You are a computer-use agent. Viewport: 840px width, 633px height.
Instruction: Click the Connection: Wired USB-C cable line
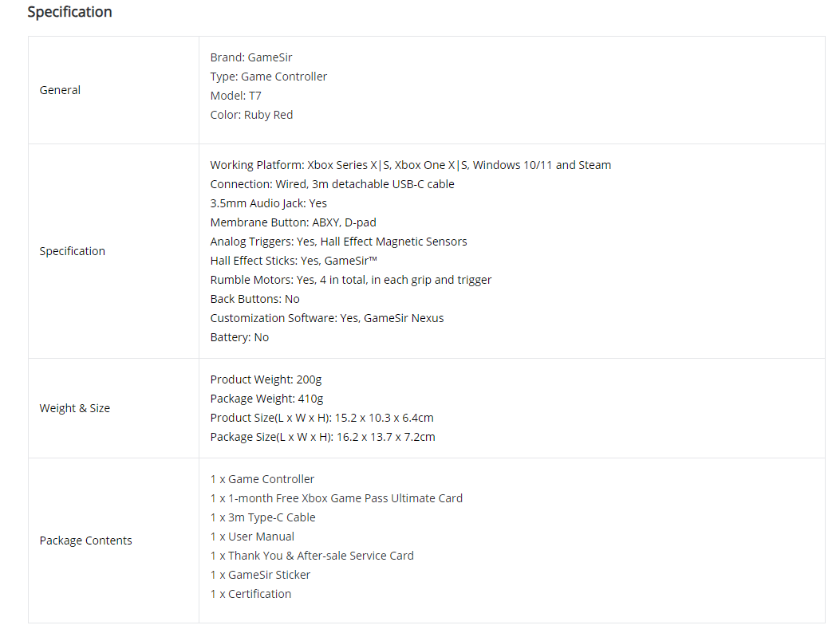pos(332,184)
